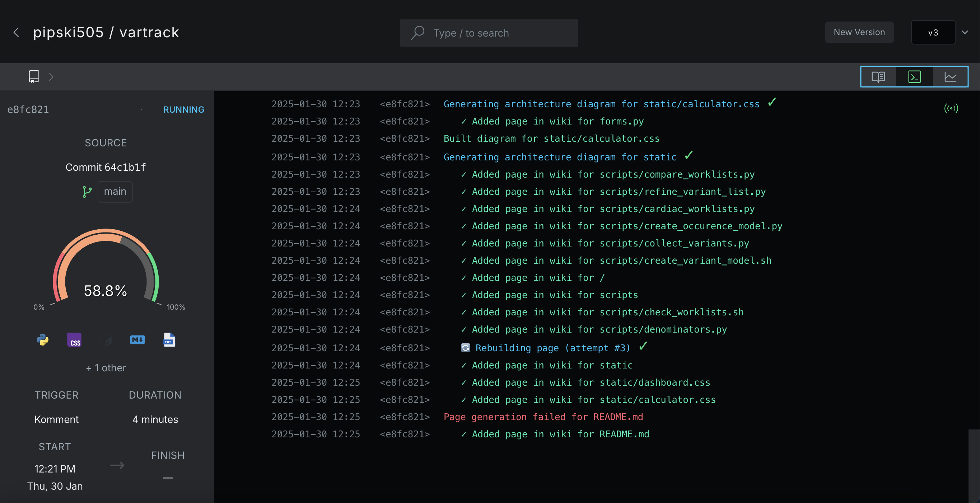Viewport: 980px width, 503px height.
Task: Click the commit 64c1b1f source link
Action: click(x=106, y=167)
